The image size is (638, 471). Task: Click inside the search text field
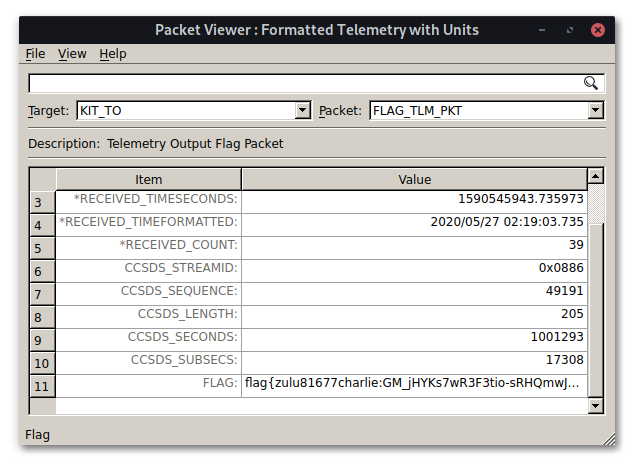tap(300, 83)
